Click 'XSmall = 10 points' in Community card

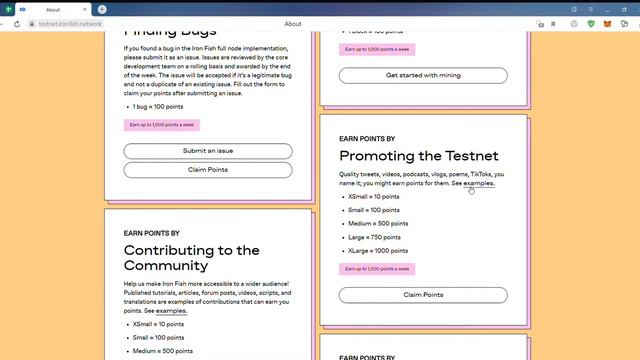click(158, 324)
